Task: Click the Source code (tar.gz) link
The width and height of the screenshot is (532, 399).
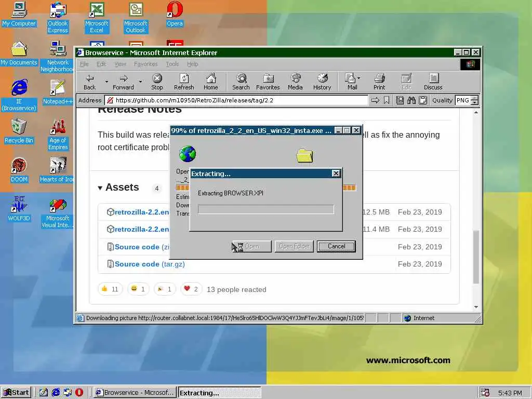Action: click(x=150, y=264)
